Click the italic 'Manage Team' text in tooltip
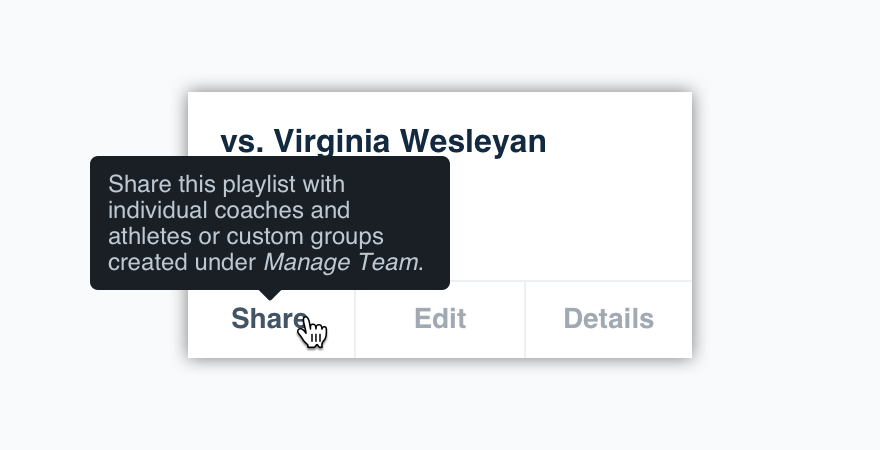The height and width of the screenshot is (450, 880). click(x=341, y=263)
